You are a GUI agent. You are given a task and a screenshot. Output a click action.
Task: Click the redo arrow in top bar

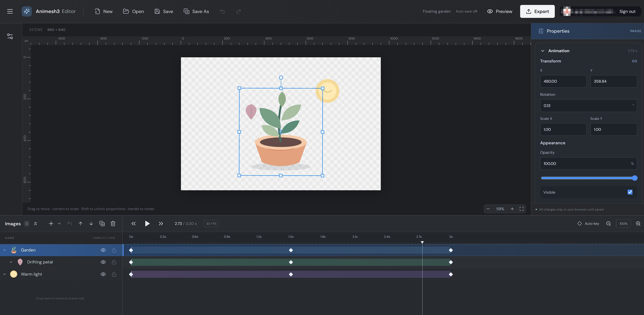pos(238,11)
